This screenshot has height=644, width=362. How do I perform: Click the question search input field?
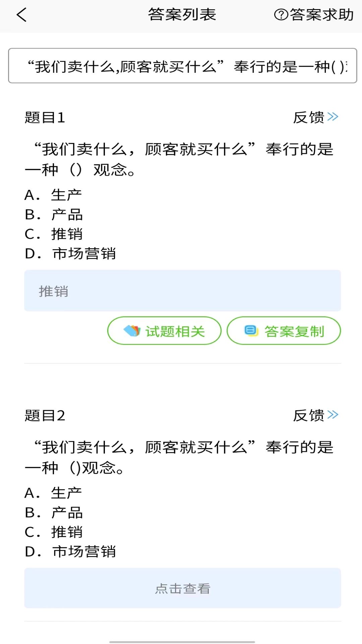pyautogui.click(x=182, y=66)
